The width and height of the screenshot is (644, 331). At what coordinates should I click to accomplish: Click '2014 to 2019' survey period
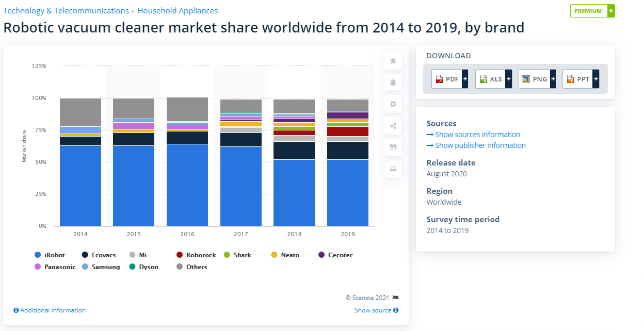[447, 230]
